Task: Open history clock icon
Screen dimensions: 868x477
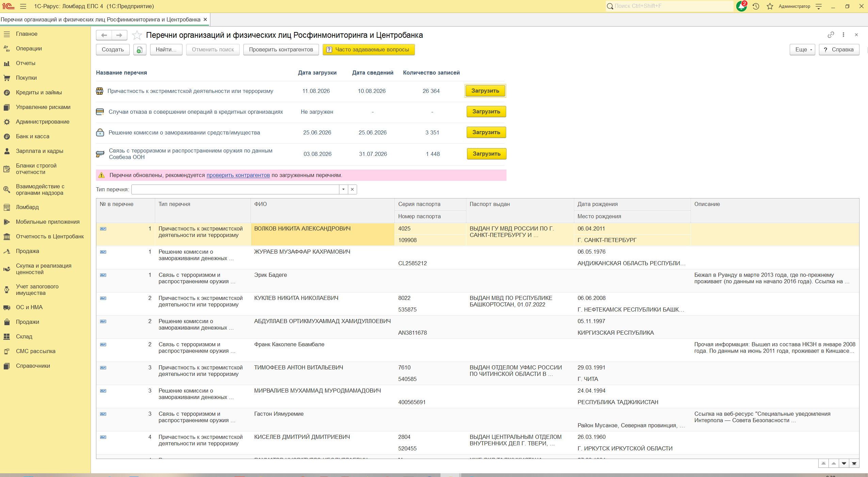Action: (x=756, y=6)
